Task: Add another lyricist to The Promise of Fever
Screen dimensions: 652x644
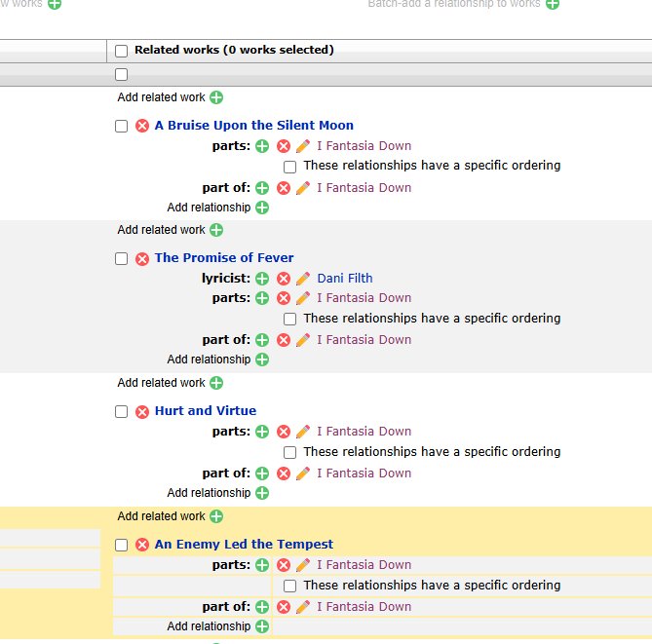Action: click(x=262, y=279)
